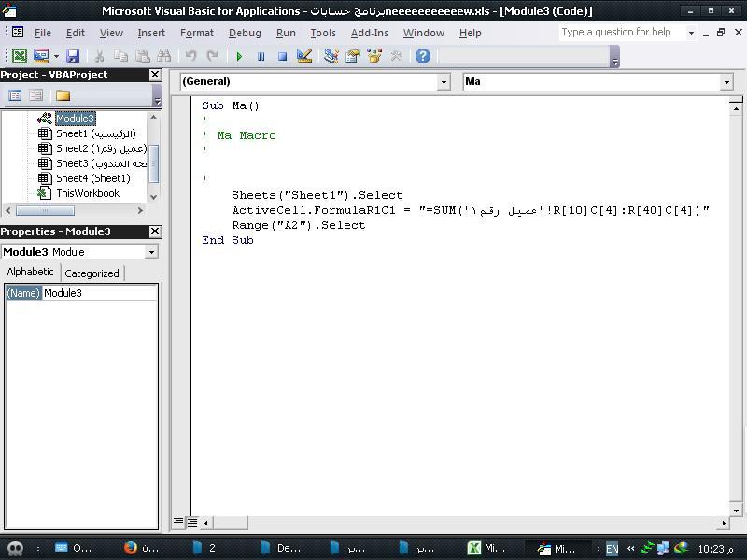Open the Format menu
This screenshot has width=747, height=560.
pyautogui.click(x=197, y=33)
